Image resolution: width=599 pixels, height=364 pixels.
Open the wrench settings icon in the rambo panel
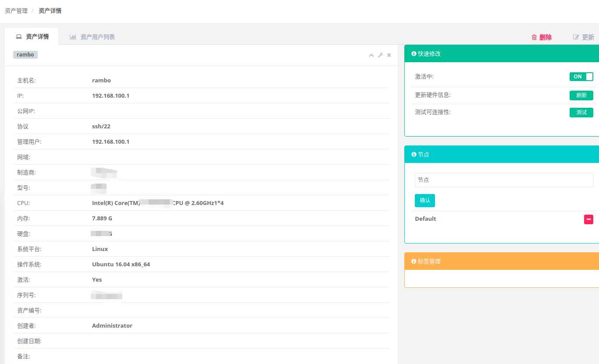click(380, 55)
